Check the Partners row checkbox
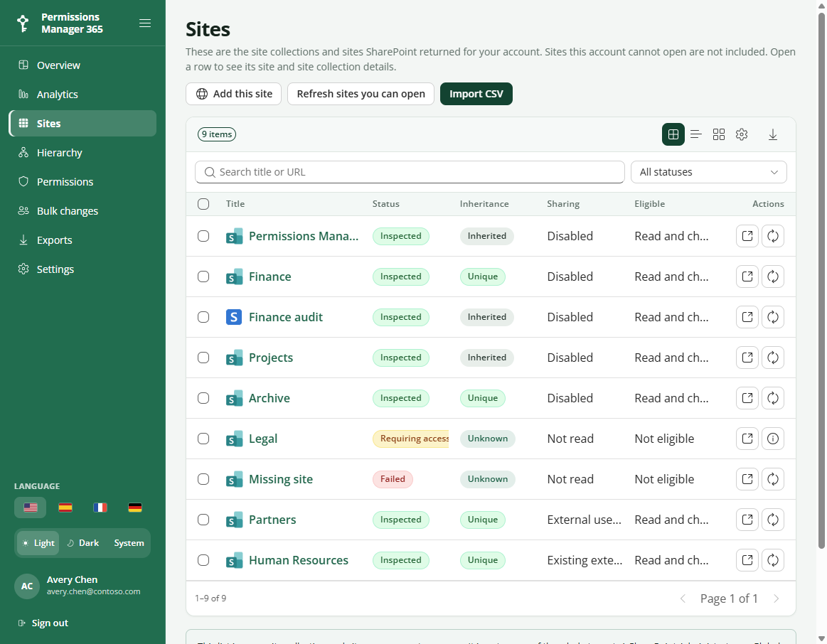 point(203,520)
